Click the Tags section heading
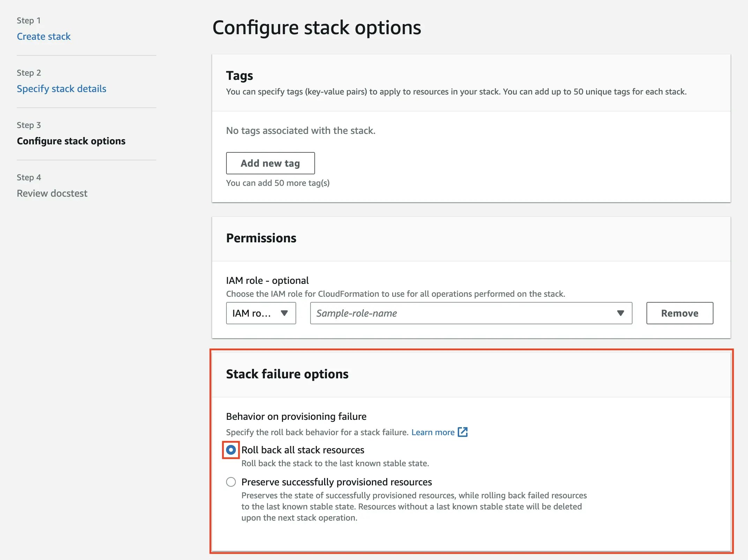This screenshot has height=560, width=748. 239,75
